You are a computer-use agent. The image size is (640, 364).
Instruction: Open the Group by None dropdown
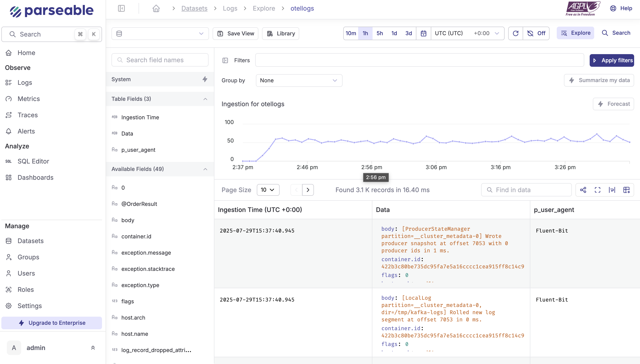(299, 81)
